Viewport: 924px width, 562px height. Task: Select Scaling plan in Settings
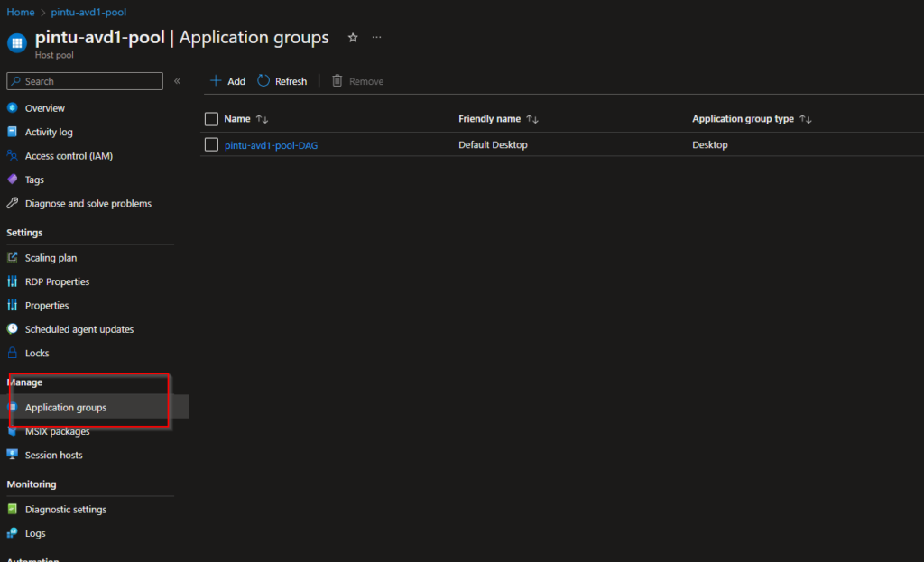[51, 258]
